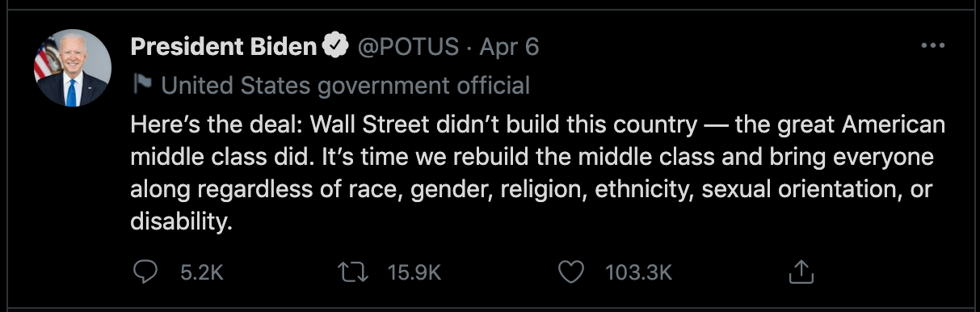Like the tweet with the heart icon
This screenshot has height=312, width=980.
tap(571, 272)
